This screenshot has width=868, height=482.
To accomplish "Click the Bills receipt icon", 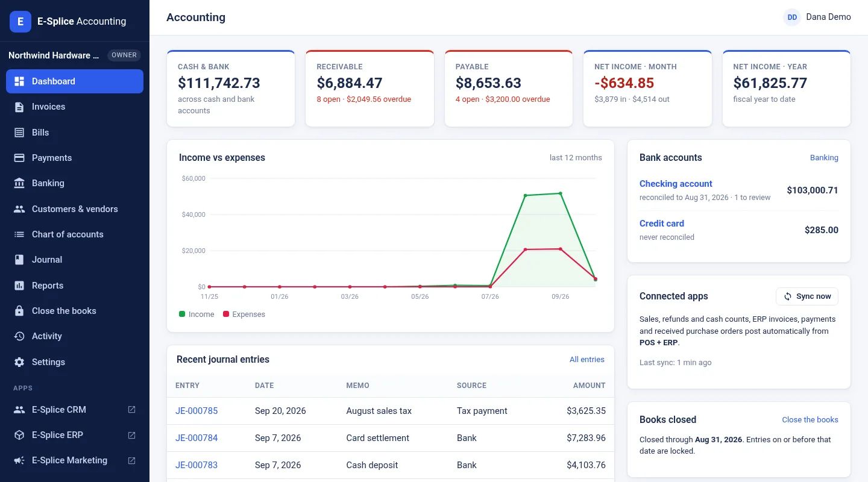I will [19, 133].
